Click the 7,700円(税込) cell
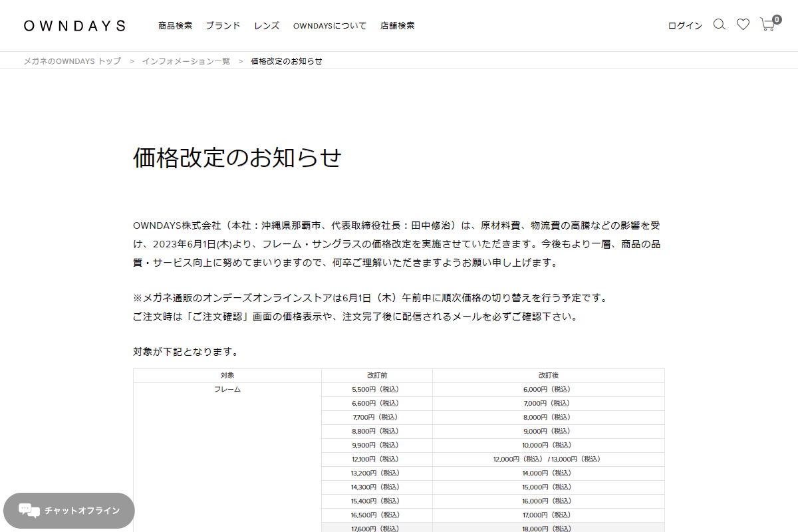798x532 pixels. pyautogui.click(x=377, y=417)
